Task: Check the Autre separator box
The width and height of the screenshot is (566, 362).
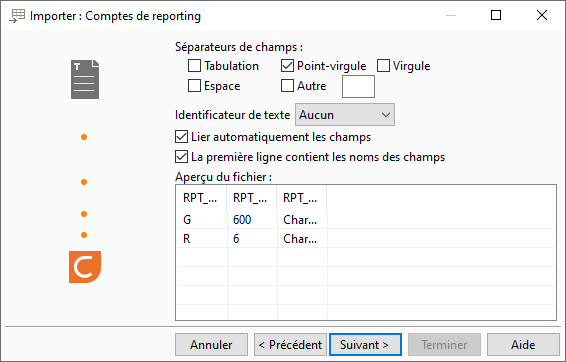Action: click(x=287, y=86)
